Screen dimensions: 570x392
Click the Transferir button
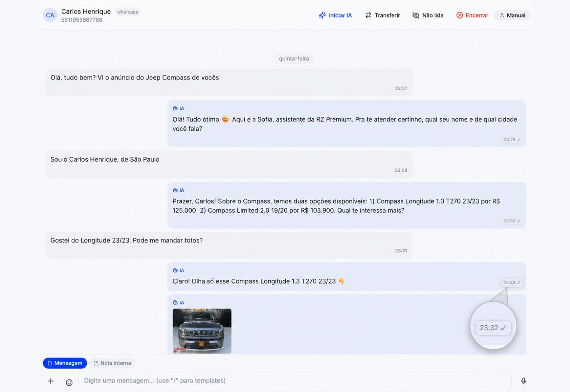tap(383, 15)
